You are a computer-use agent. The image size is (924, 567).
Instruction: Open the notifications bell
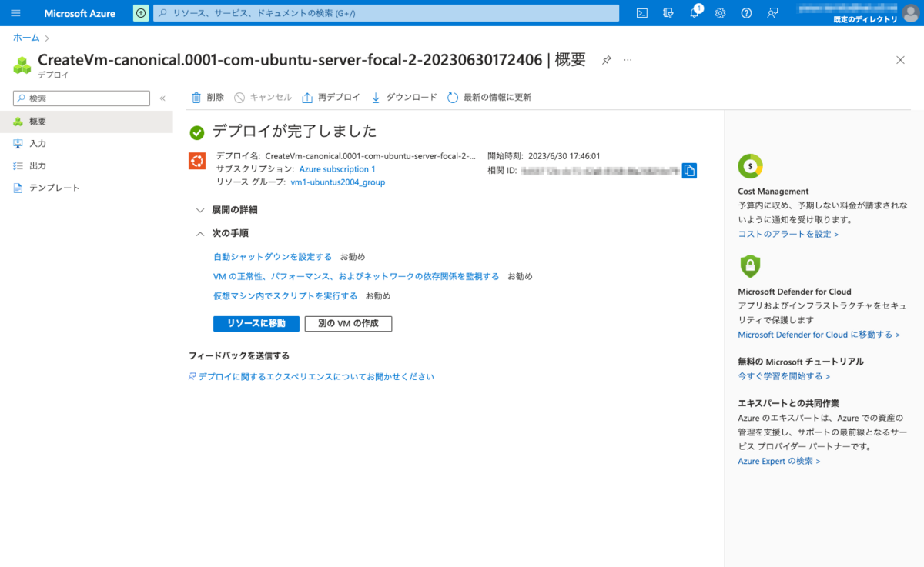click(x=695, y=13)
